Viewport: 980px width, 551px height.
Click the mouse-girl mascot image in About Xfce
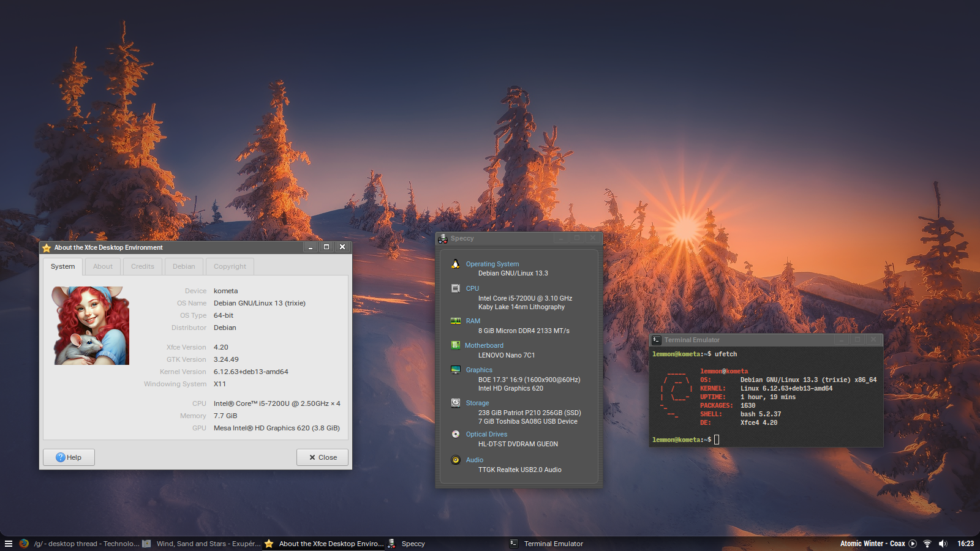coord(91,326)
